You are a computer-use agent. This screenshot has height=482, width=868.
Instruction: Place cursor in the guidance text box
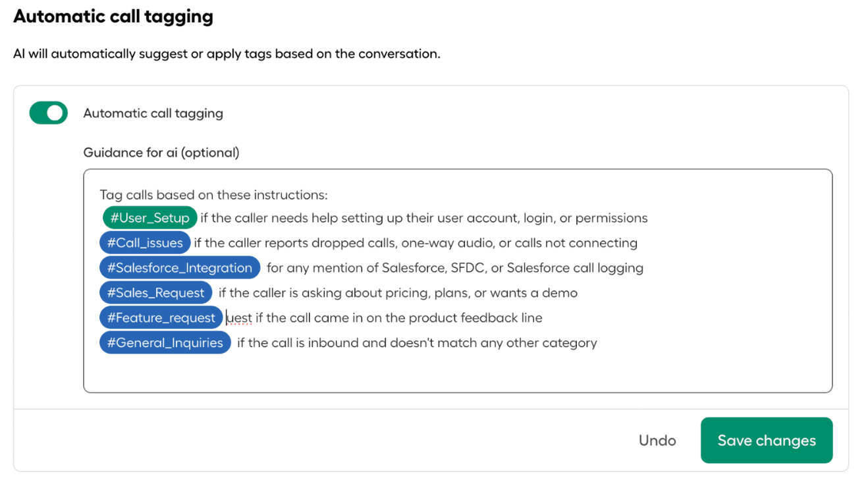461,369
